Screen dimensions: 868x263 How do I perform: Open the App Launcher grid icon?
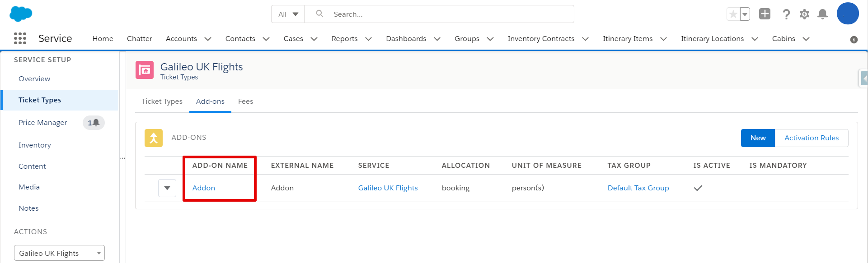pyautogui.click(x=20, y=38)
